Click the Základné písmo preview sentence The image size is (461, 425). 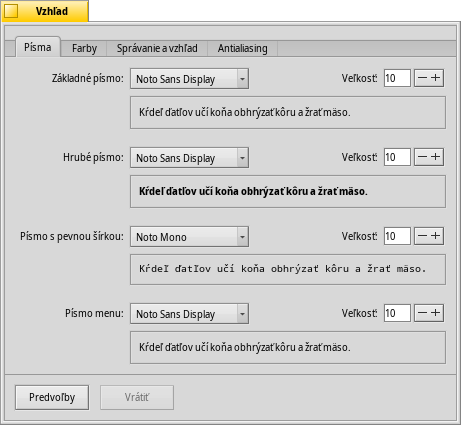coord(245,112)
